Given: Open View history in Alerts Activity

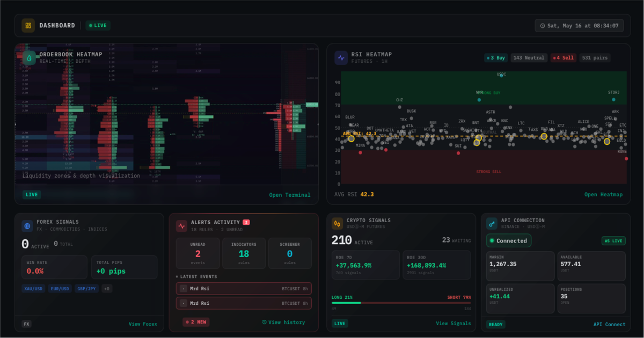Looking at the screenshot, I should click(x=283, y=322).
